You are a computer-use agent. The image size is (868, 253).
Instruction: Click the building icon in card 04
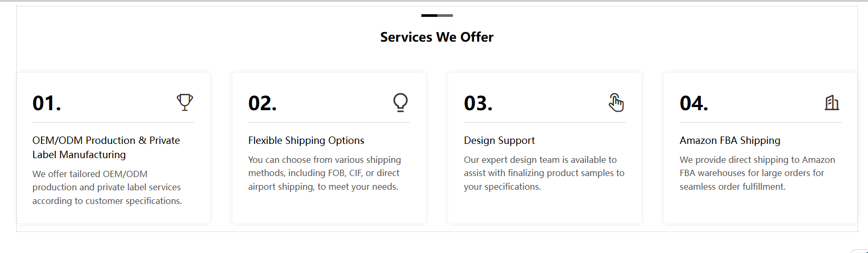pyautogui.click(x=832, y=102)
